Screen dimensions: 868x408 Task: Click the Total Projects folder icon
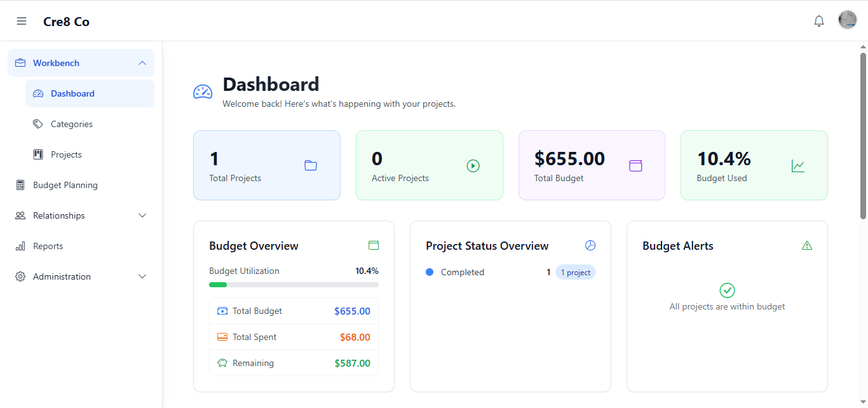310,166
